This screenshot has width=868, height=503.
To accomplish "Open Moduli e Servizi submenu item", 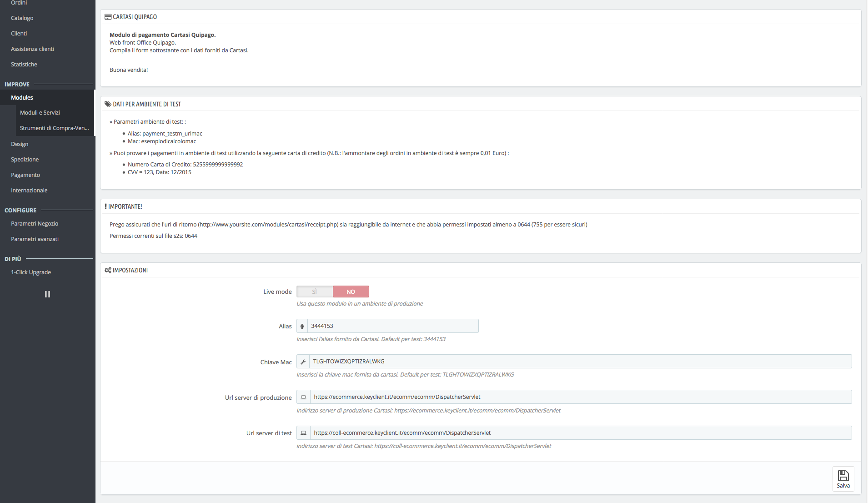I will 40,113.
